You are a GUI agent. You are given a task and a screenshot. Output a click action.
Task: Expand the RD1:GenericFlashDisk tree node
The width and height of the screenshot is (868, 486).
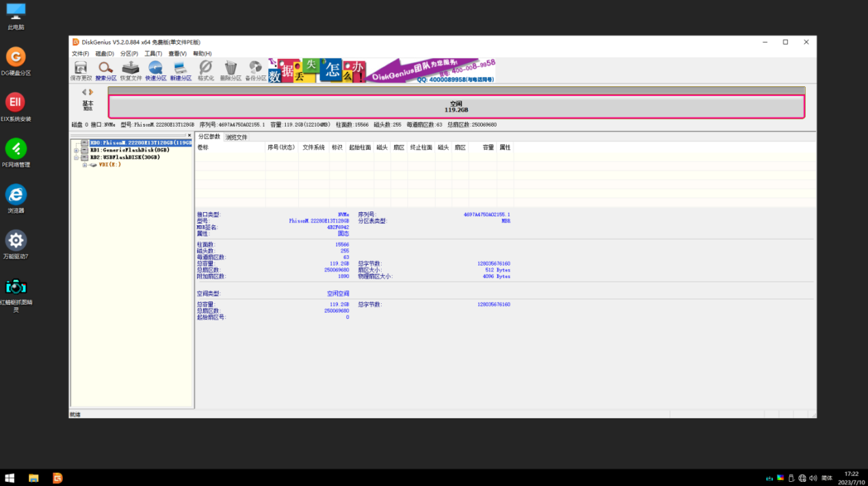[77, 150]
